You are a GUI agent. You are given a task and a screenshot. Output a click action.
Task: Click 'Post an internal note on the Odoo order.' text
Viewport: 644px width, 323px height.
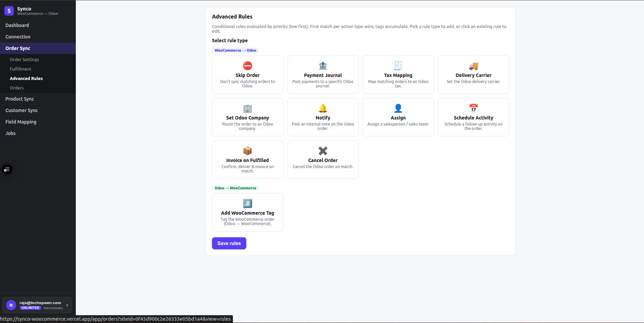pyautogui.click(x=323, y=126)
